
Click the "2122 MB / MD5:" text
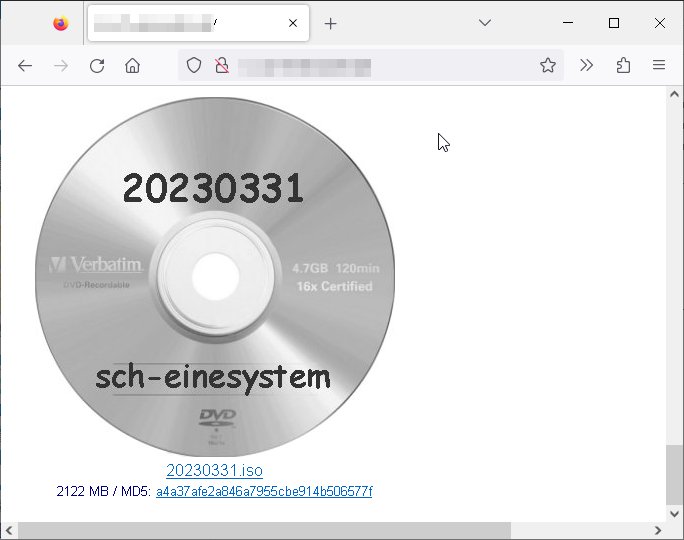[104, 492]
